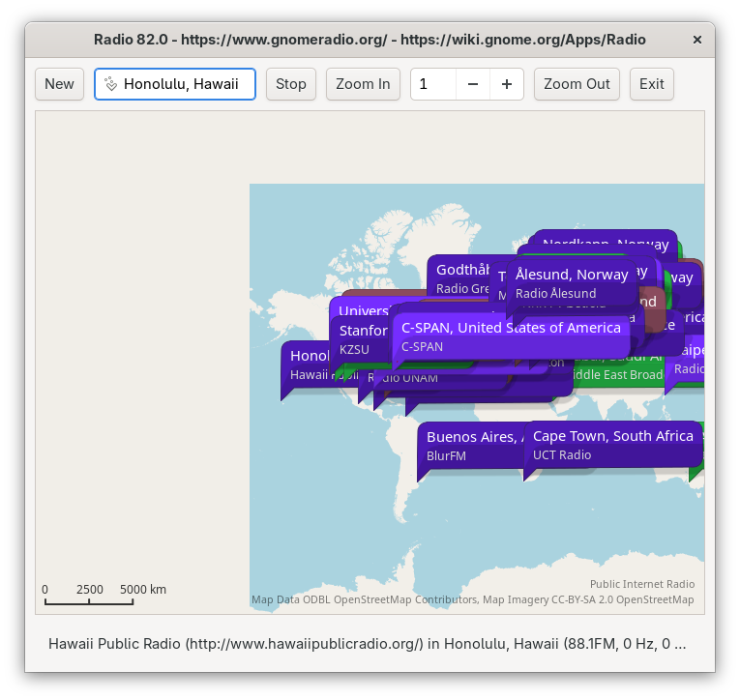
Task: Increase zoom level with the plus stepper
Action: click(507, 84)
